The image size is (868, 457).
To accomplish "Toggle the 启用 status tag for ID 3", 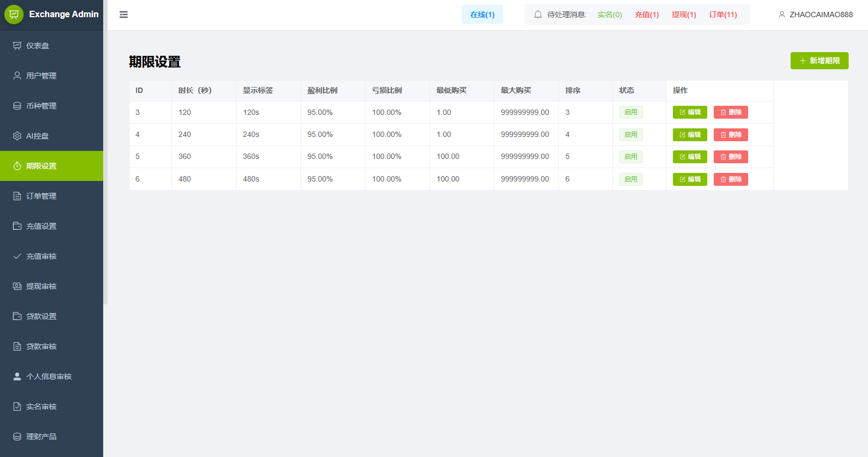I will coord(630,112).
